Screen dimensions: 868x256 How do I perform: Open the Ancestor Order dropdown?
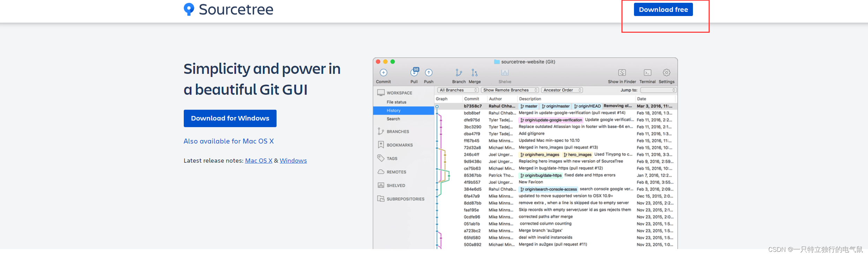click(562, 90)
